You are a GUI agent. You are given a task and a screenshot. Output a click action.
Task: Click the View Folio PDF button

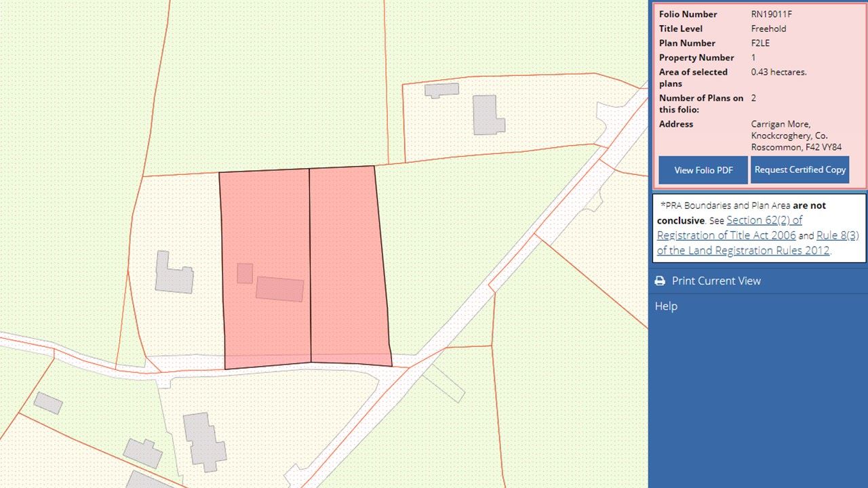pyautogui.click(x=703, y=170)
